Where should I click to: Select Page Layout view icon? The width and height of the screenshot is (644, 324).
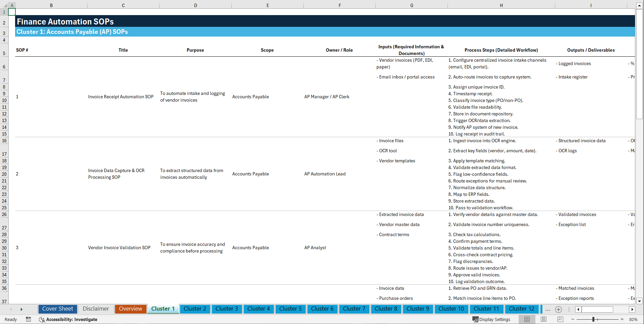(x=543, y=319)
